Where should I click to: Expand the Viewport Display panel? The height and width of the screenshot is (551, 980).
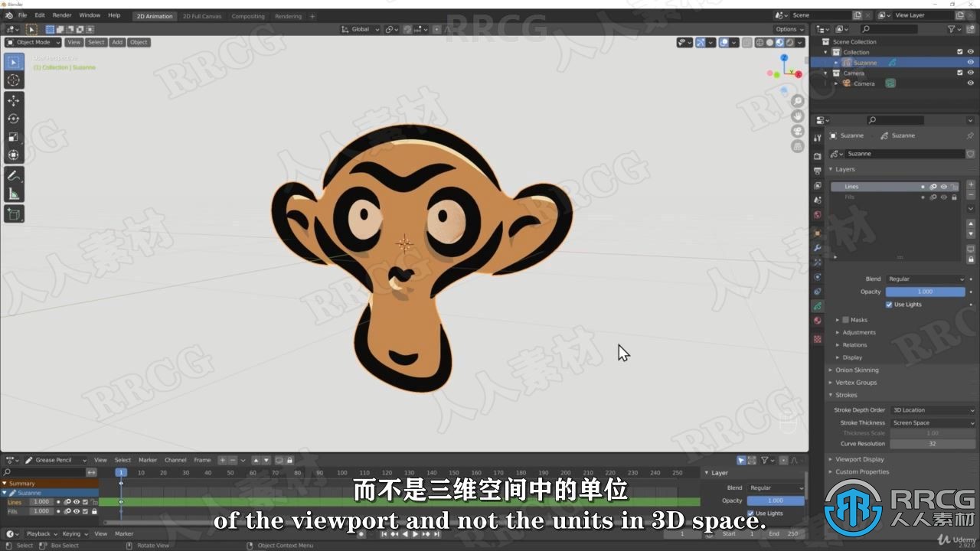coord(859,460)
